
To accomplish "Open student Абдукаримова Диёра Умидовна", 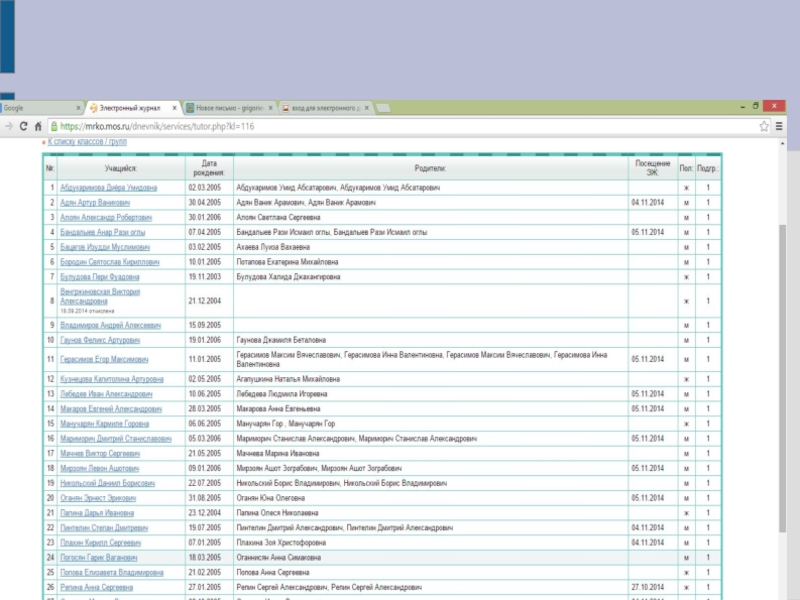I will [108, 187].
